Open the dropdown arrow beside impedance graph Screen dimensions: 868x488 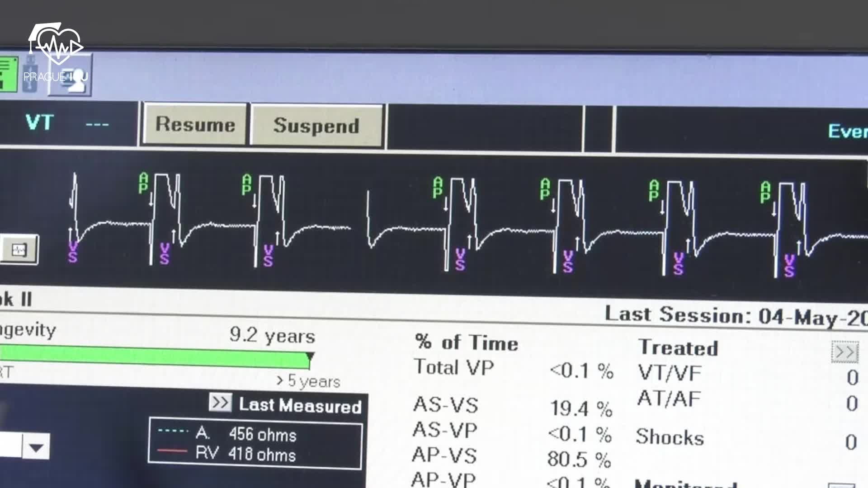(x=36, y=447)
